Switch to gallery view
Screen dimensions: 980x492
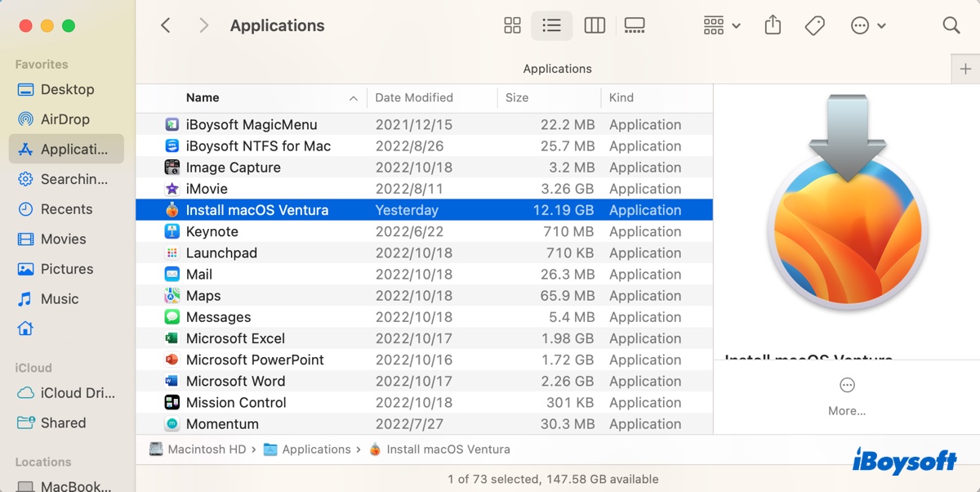click(x=635, y=25)
